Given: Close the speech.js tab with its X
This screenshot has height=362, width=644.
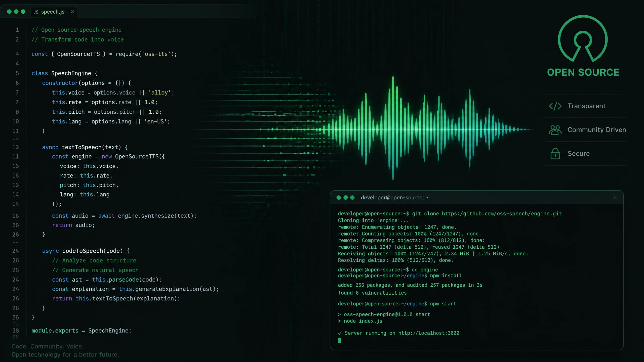Looking at the screenshot, I should pos(72,12).
